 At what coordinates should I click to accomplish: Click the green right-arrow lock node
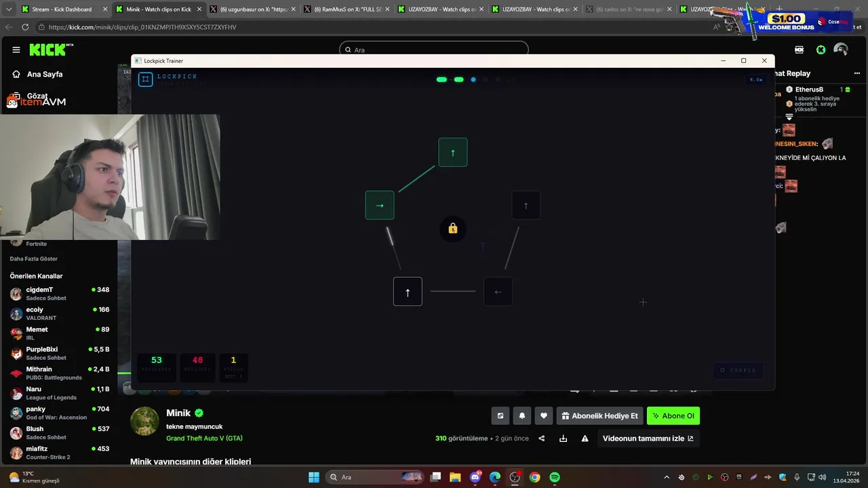point(380,205)
